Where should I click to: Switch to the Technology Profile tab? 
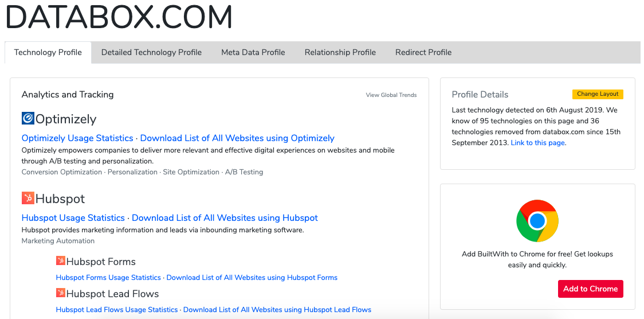point(48,53)
